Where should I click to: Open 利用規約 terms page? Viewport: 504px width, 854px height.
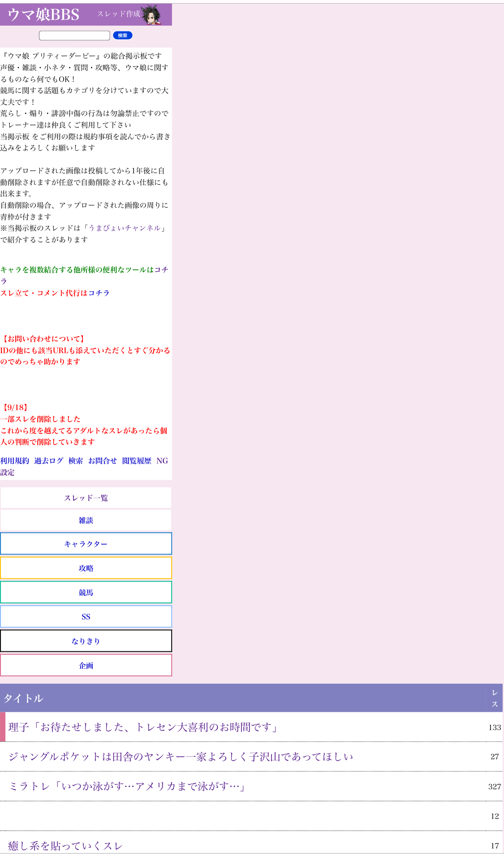coord(14,461)
